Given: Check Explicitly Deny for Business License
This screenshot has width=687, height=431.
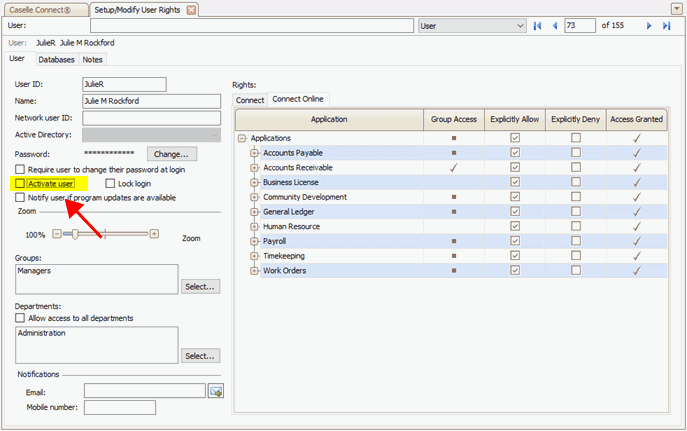Looking at the screenshot, I should [576, 182].
